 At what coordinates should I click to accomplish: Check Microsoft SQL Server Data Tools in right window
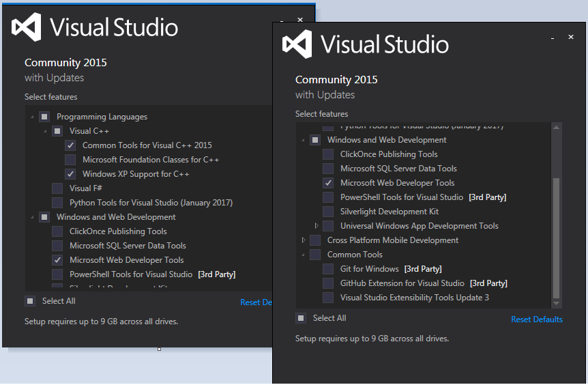coord(328,169)
